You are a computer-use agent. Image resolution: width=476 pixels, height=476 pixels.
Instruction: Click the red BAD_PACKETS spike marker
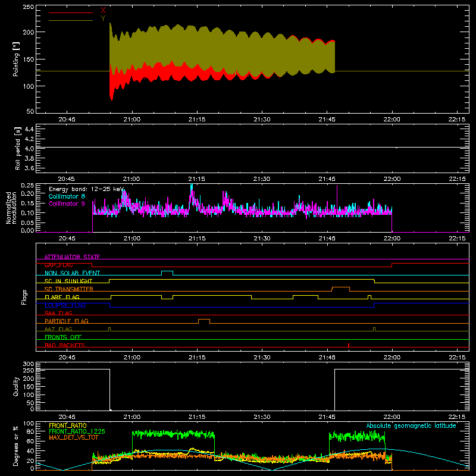(x=349, y=345)
